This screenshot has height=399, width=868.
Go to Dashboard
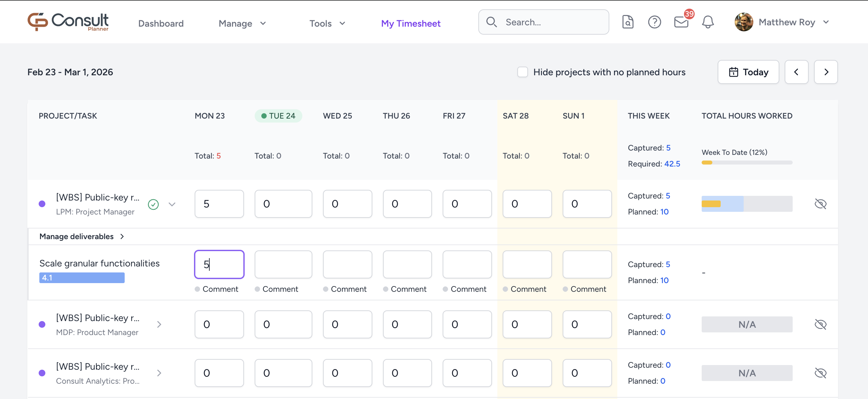(161, 24)
